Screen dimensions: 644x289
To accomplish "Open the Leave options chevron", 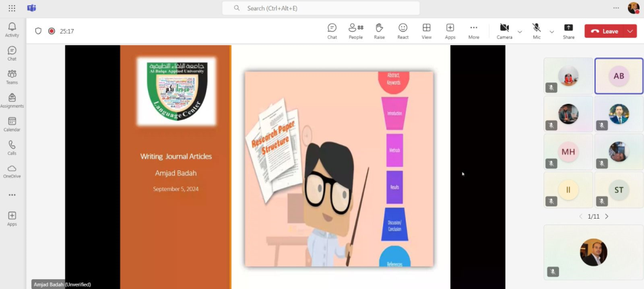I will [x=630, y=31].
